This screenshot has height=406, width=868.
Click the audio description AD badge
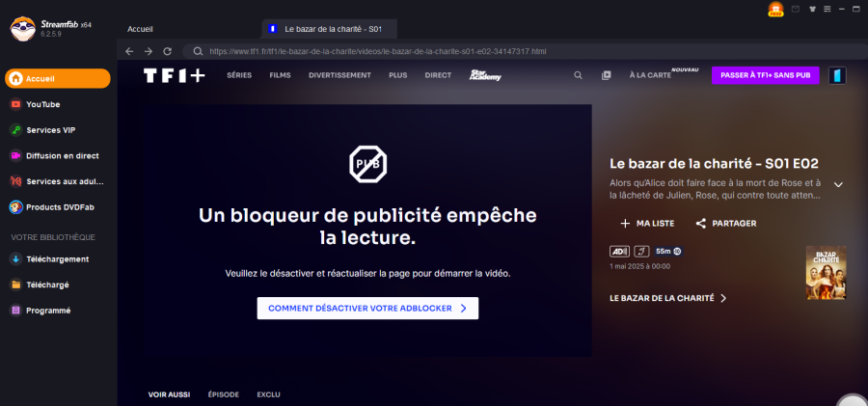tap(619, 252)
